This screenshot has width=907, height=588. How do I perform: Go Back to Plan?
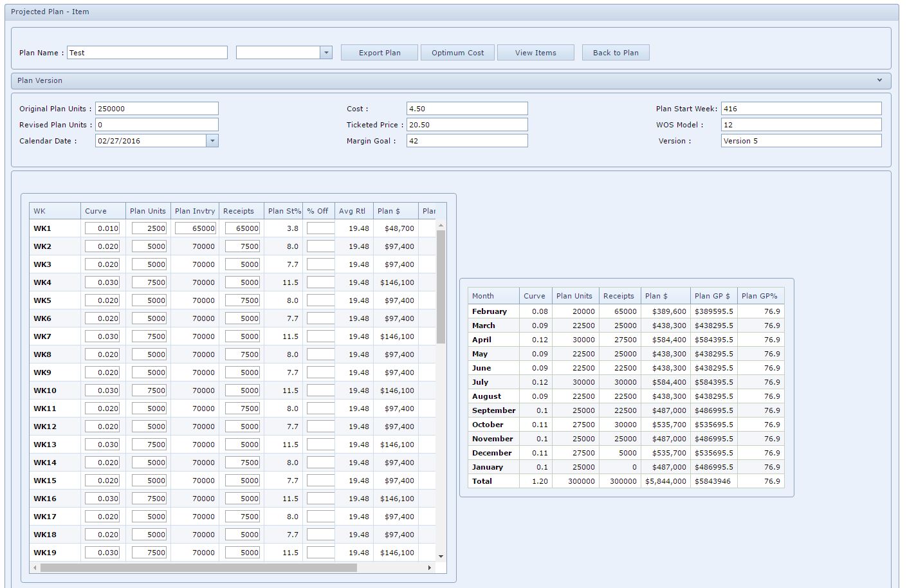point(616,53)
